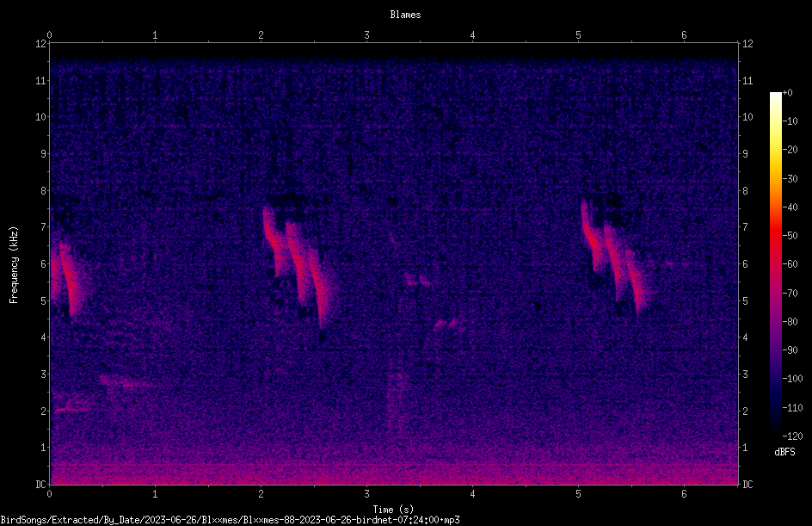812x526 pixels.
Task: Click the "1" tick on the left frequency axis
Action: tap(44, 448)
